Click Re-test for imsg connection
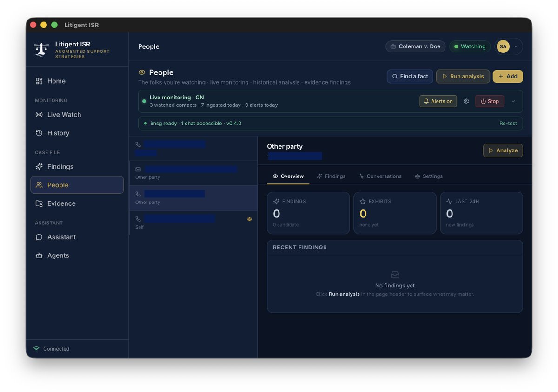Image resolution: width=558 pixels, height=392 pixels. pos(508,124)
